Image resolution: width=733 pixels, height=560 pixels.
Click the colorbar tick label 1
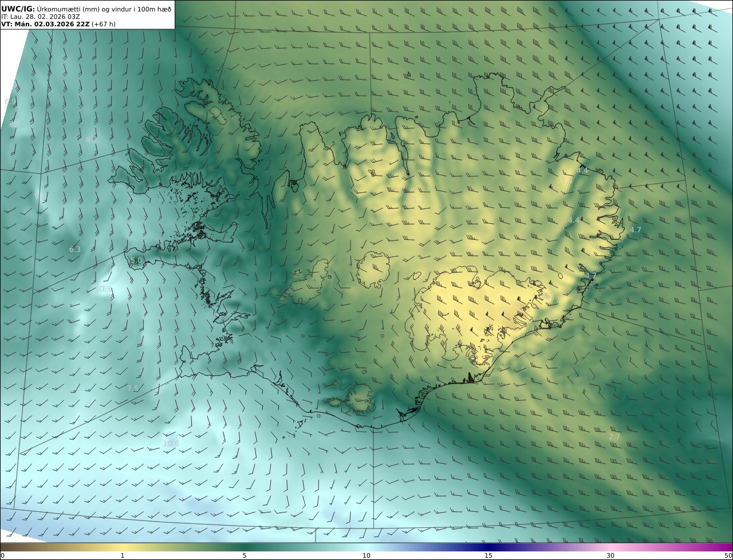pos(123,555)
